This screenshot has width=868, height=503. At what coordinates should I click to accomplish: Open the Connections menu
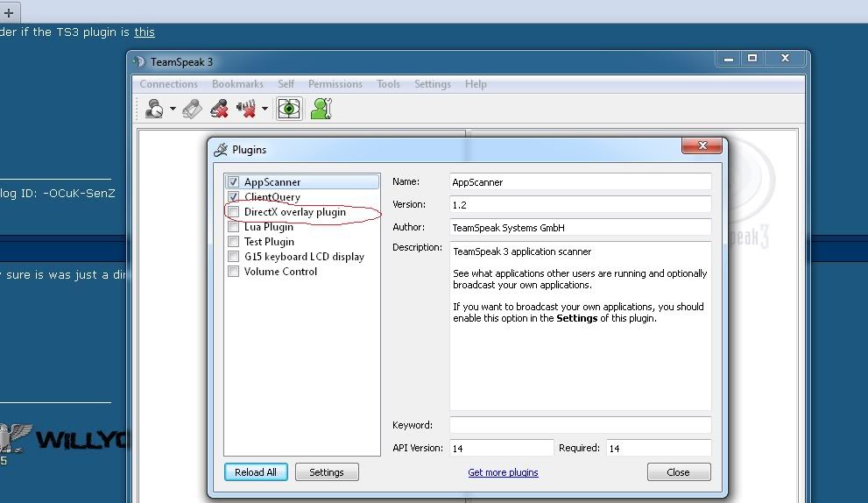tap(169, 84)
